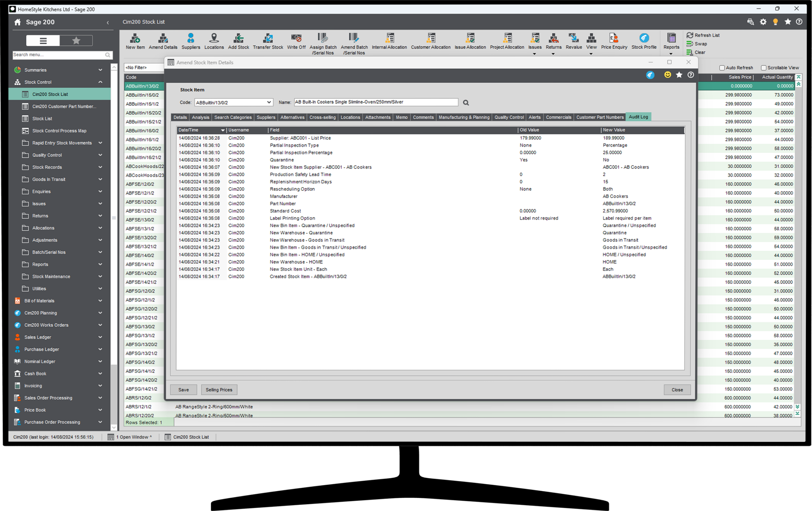
Task: Open the Write Off tool
Action: [296, 38]
